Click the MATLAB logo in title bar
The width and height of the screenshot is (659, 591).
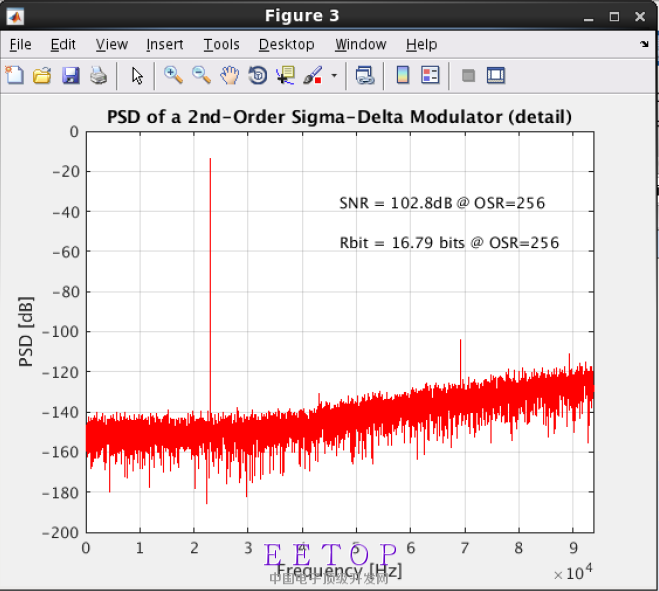15,17
